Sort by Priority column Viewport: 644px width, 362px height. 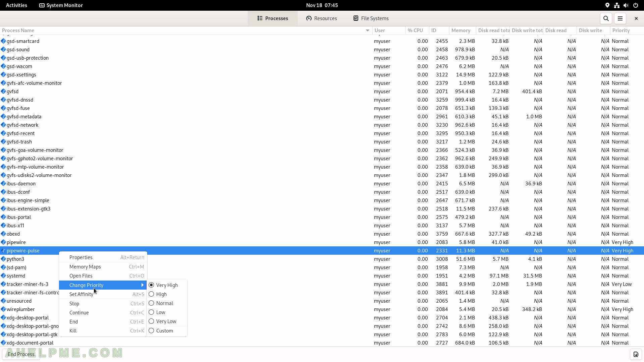(x=627, y=31)
